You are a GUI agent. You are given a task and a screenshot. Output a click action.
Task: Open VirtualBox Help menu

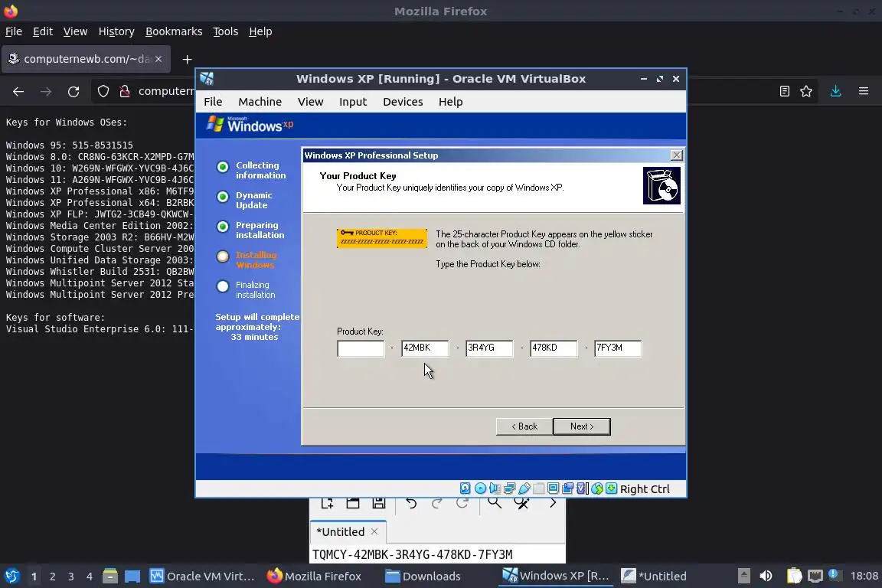450,102
